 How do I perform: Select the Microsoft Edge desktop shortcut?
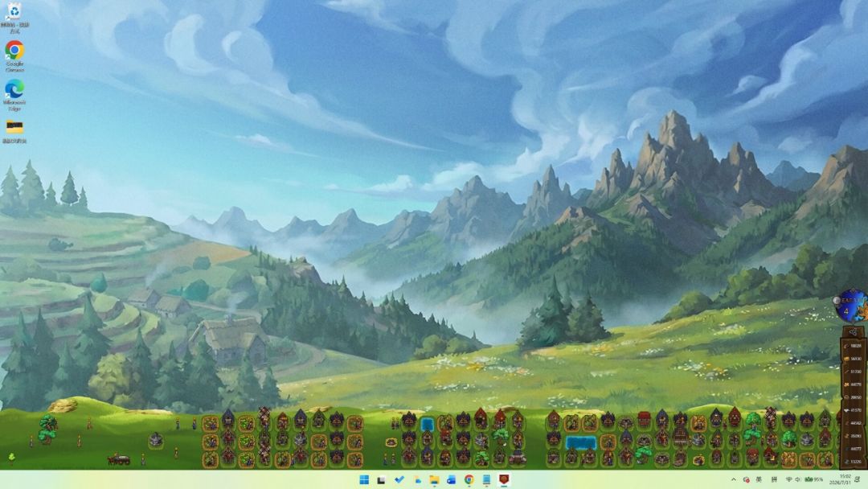pos(14,95)
